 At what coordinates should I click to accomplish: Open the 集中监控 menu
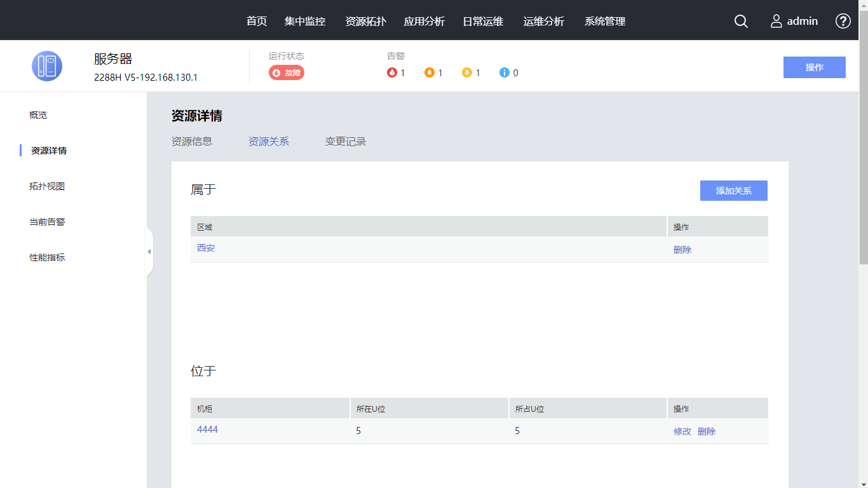pyautogui.click(x=305, y=21)
